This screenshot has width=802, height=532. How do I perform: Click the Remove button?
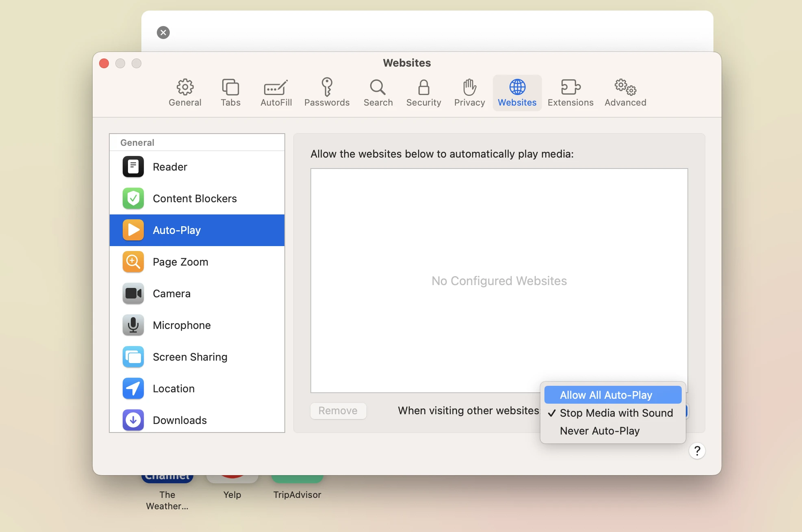point(338,411)
